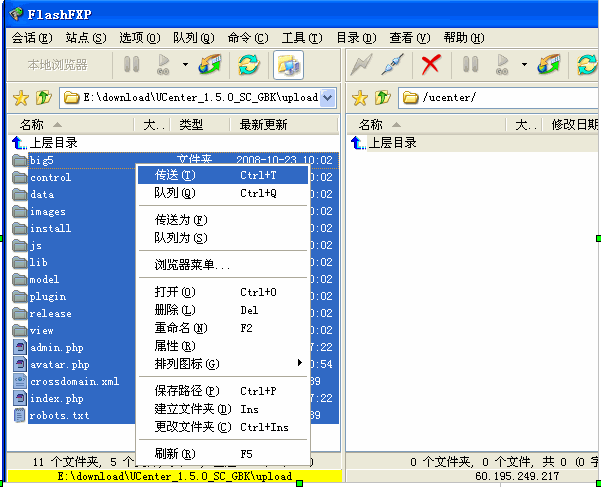Click the remote pane refresh icon
This screenshot has width=601, height=487.
tap(588, 64)
